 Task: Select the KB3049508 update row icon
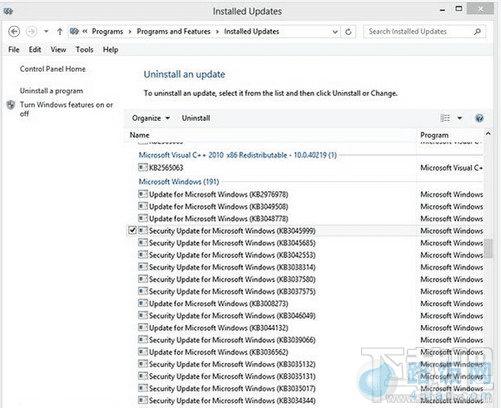coord(143,206)
